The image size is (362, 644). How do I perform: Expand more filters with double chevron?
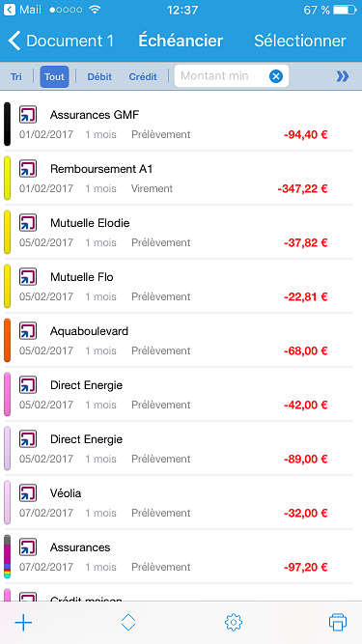(x=343, y=76)
